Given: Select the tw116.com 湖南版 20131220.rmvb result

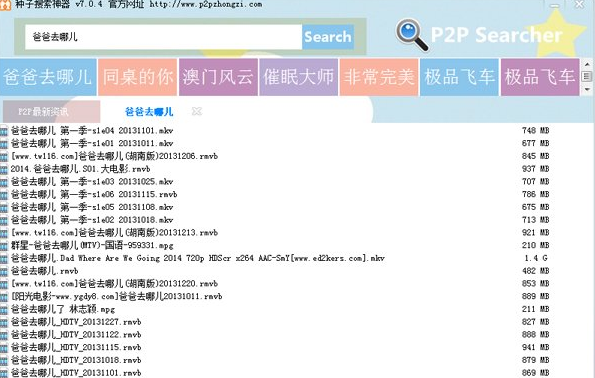Looking at the screenshot, I should pos(114,284).
